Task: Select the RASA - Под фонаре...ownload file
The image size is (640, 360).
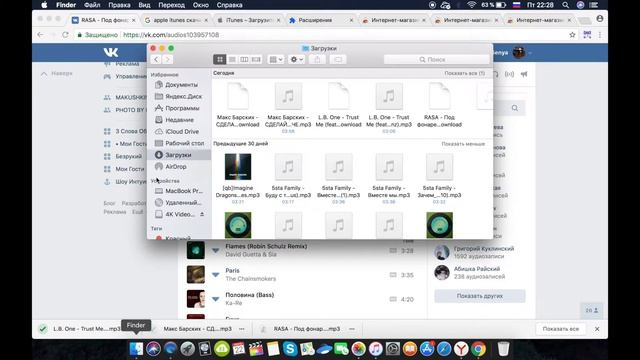Action: [439, 105]
